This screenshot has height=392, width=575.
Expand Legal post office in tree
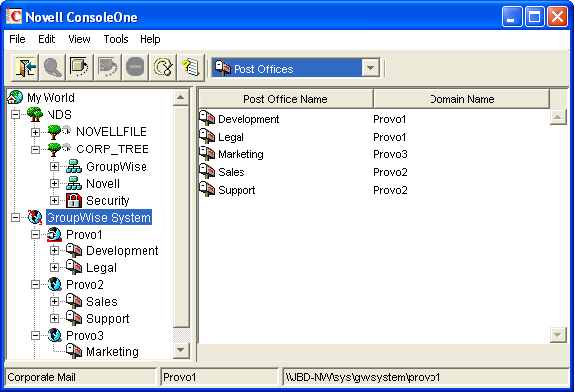pyautogui.click(x=54, y=267)
